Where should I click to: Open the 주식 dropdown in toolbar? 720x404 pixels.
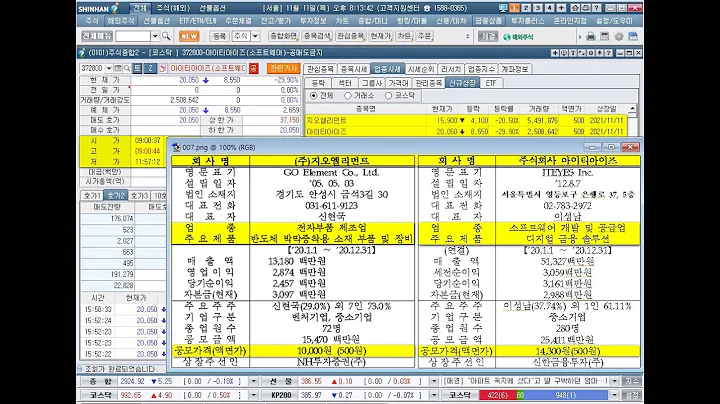(255, 36)
